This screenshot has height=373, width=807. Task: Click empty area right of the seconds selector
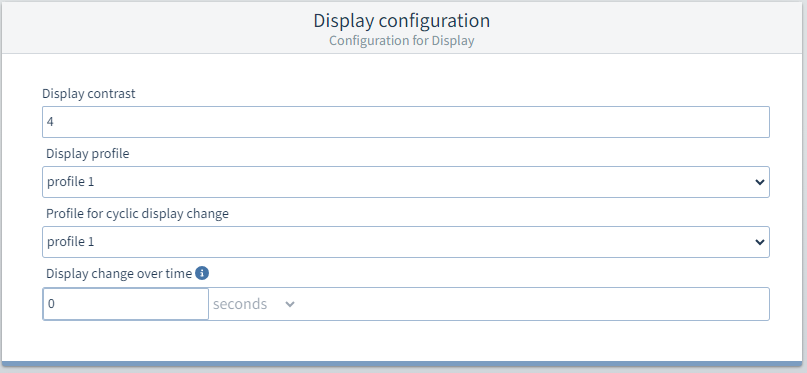coord(534,304)
